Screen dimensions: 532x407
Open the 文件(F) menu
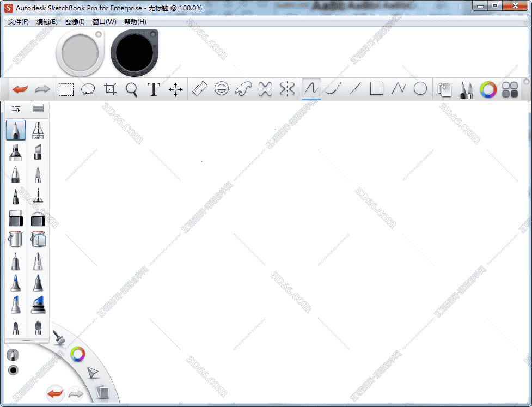coord(18,21)
